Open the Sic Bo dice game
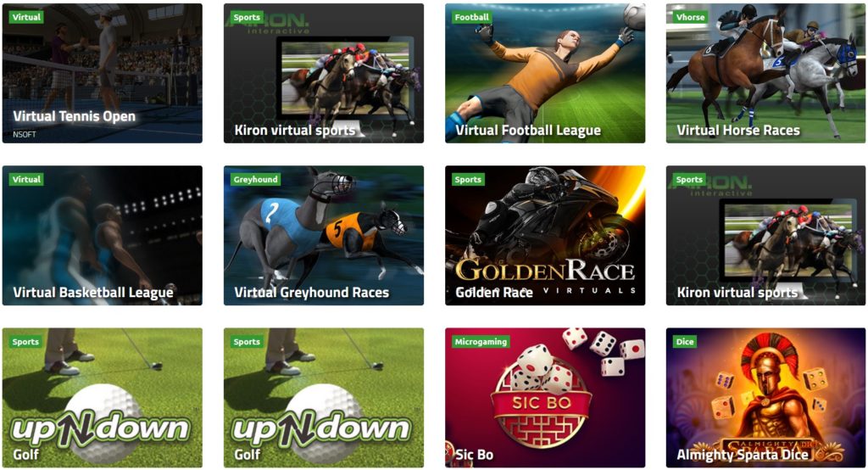Viewport: 868px width, 470px height. (545, 398)
